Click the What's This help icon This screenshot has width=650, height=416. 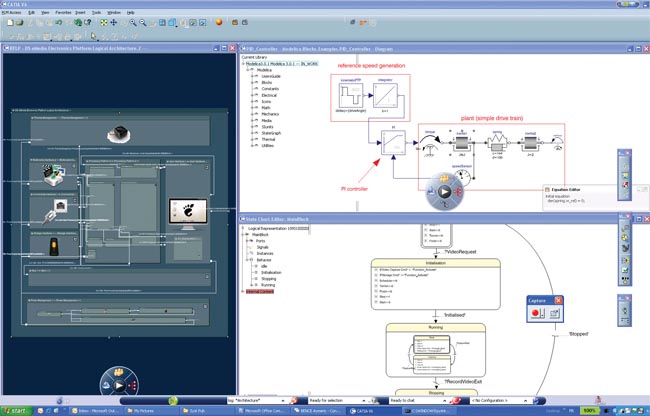87,23
